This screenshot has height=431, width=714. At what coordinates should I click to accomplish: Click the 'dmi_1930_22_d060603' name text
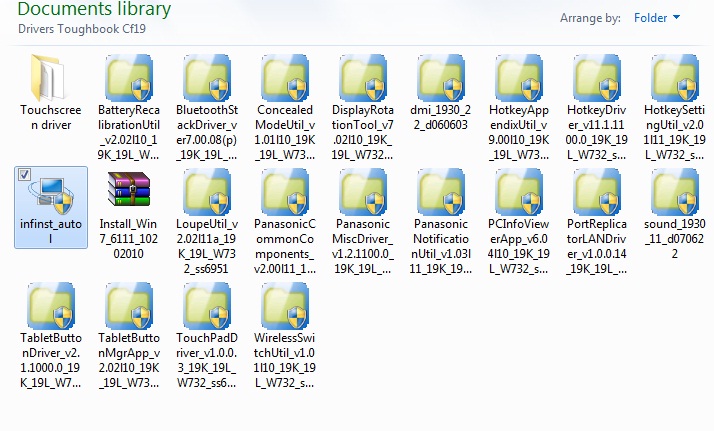tap(440, 117)
